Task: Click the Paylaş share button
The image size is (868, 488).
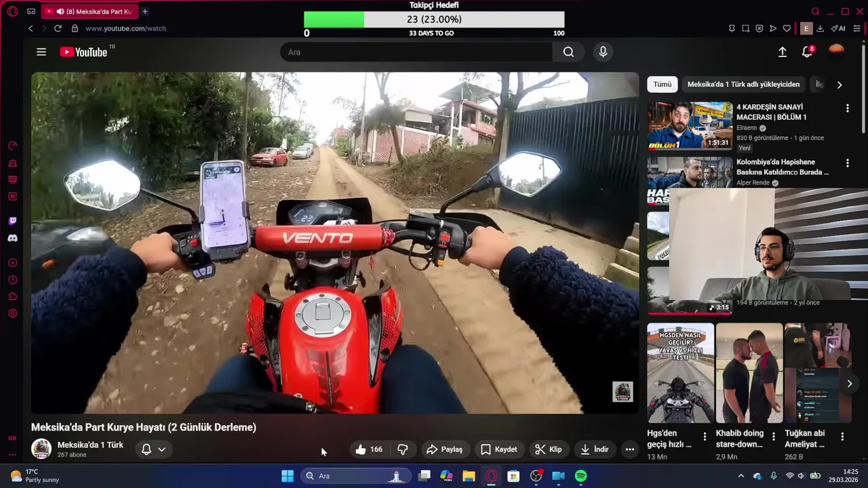Action: [445, 449]
